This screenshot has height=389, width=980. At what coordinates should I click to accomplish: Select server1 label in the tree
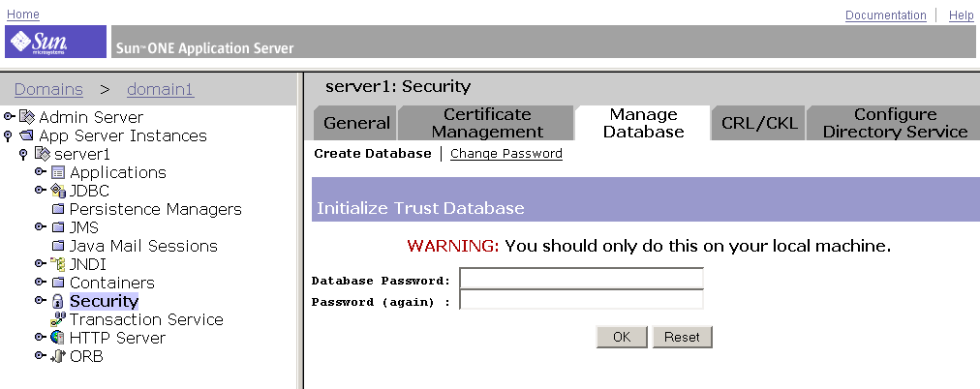coord(82,154)
